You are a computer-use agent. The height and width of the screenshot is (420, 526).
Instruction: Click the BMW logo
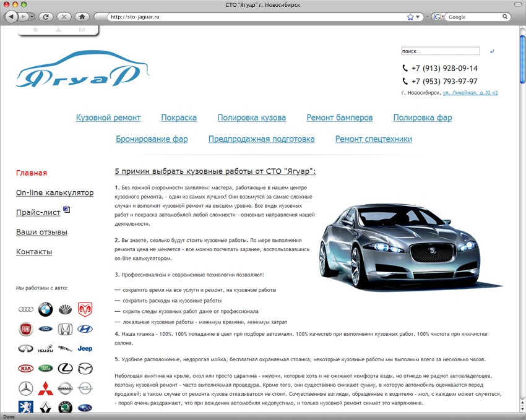45,309
